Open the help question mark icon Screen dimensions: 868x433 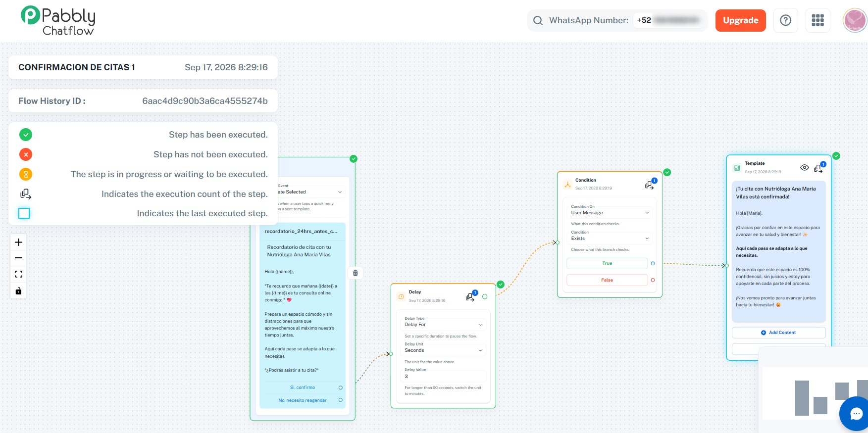click(786, 20)
